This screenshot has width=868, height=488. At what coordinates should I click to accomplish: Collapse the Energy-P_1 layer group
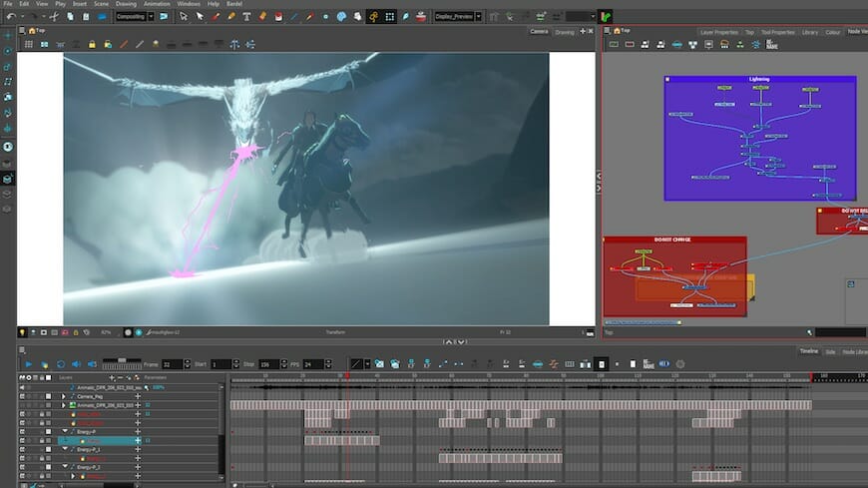[x=65, y=449]
